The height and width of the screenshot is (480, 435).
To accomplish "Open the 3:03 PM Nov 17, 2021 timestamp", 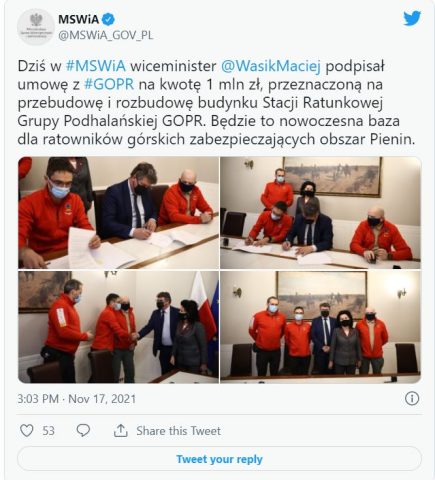I will click(x=77, y=399).
